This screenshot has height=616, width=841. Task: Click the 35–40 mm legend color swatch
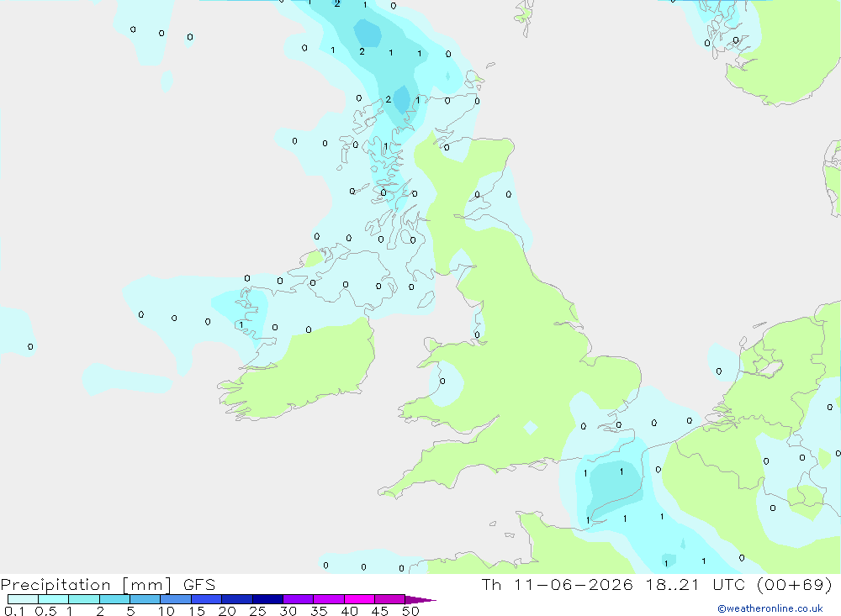pyautogui.click(x=329, y=599)
